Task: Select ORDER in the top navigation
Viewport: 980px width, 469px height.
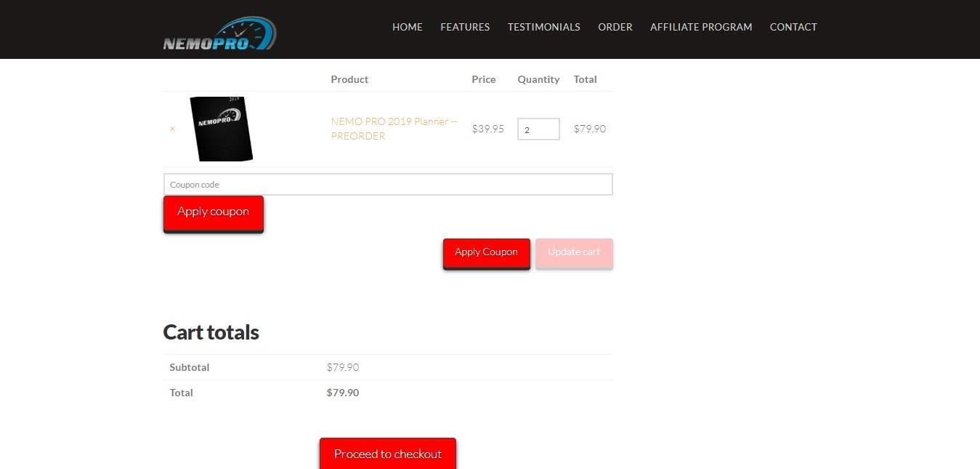Action: pyautogui.click(x=615, y=27)
